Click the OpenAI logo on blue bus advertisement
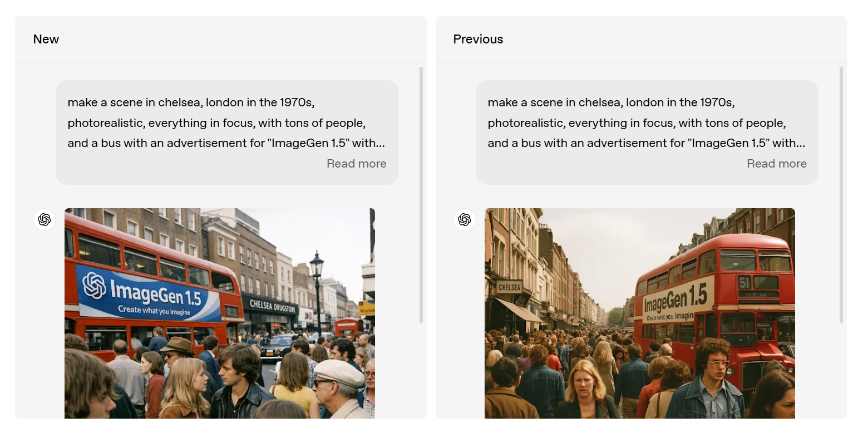The width and height of the screenshot is (868, 442). coord(94,284)
